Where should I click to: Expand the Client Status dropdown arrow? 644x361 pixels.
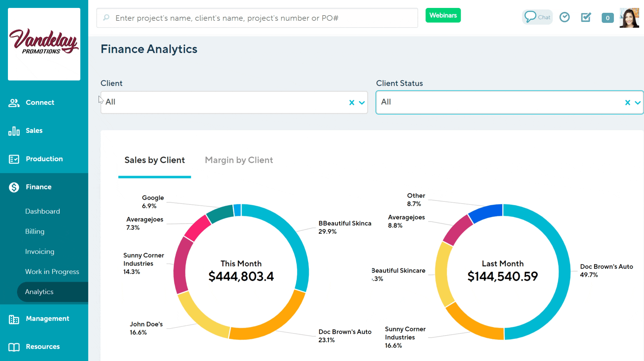pos(638,103)
